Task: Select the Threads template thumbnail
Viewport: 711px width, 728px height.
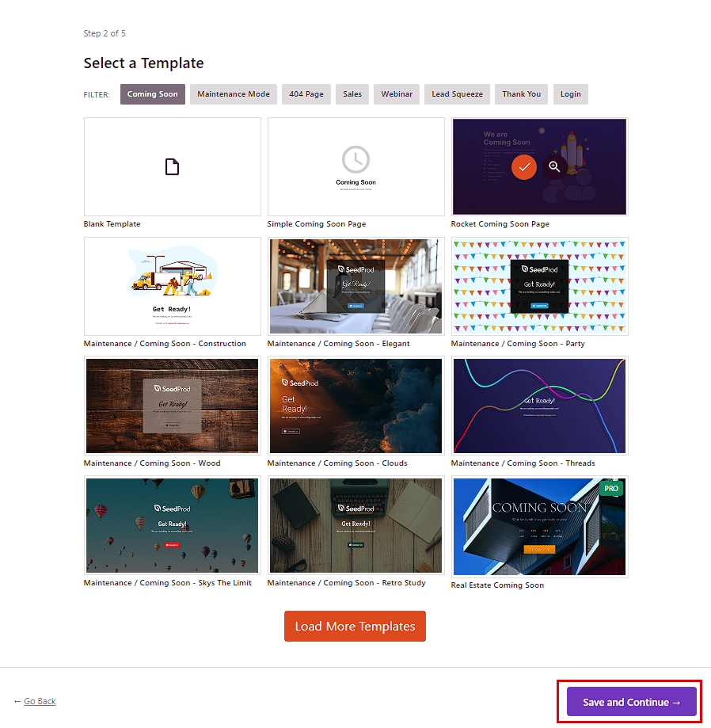Action: [x=540, y=406]
